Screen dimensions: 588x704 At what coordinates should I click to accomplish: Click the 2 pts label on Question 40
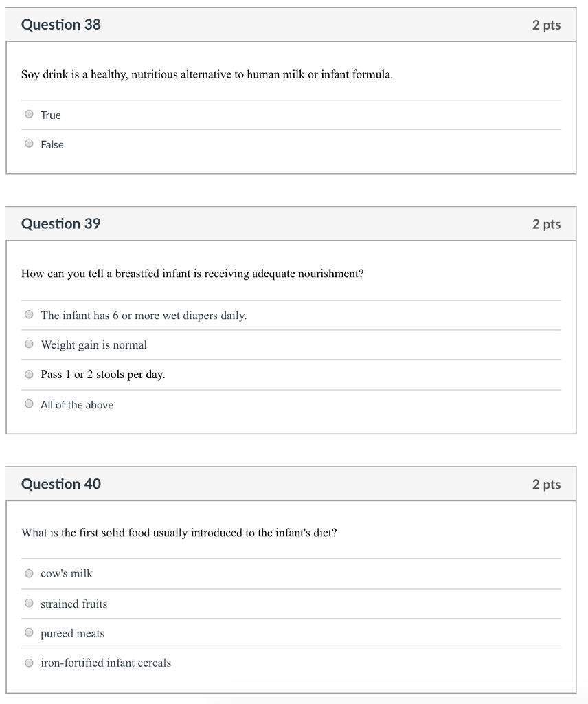click(547, 484)
